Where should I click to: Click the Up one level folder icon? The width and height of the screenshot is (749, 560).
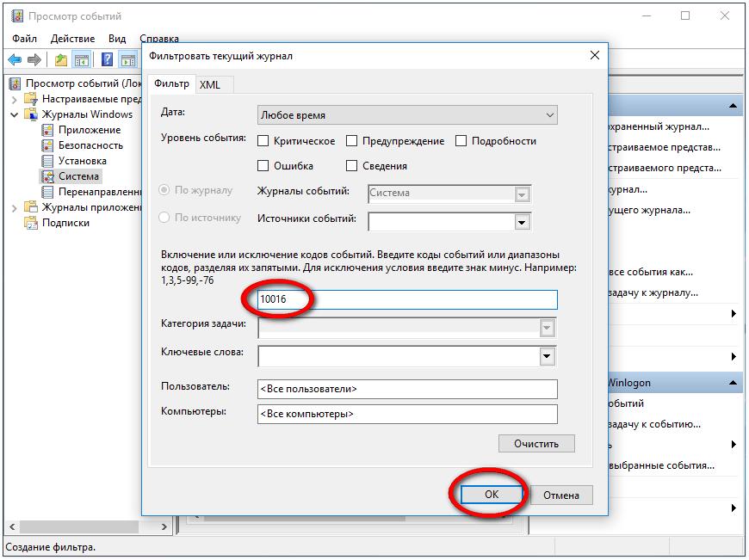[x=60, y=60]
